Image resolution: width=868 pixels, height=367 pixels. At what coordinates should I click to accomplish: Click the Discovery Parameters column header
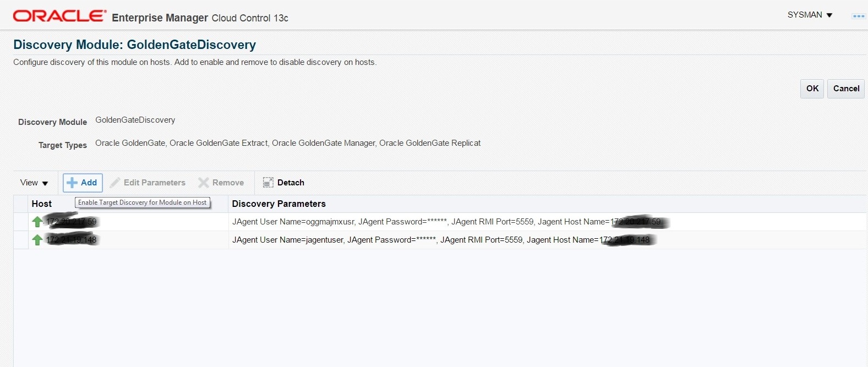(x=279, y=204)
